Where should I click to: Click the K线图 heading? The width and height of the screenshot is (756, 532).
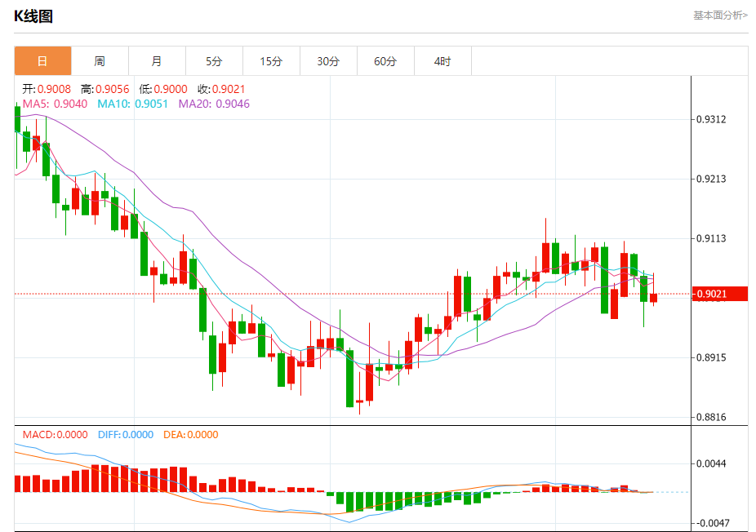click(33, 16)
